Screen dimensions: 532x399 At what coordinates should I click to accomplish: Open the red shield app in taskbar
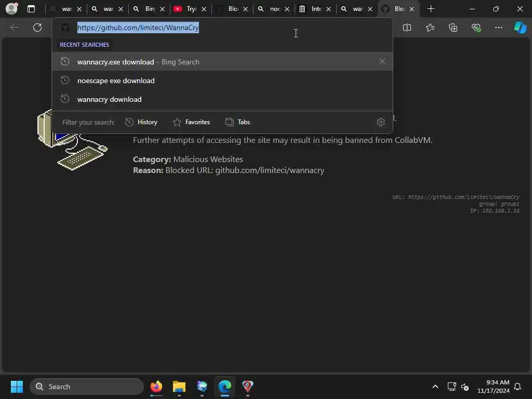tap(248, 387)
